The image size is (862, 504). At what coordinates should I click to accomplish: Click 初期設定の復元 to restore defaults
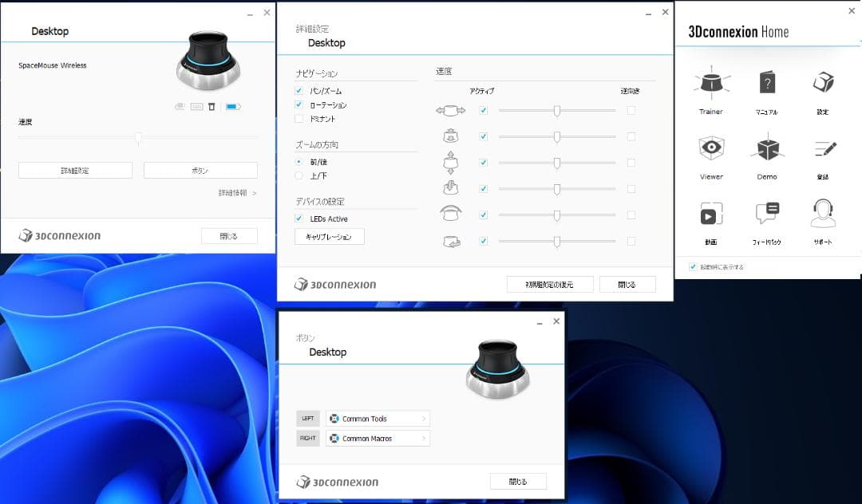coord(550,284)
